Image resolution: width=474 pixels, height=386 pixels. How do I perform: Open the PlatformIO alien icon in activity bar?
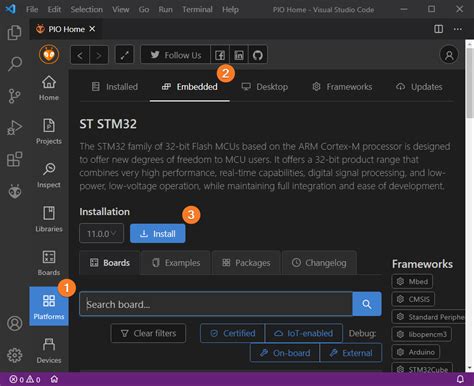pyautogui.click(x=15, y=191)
